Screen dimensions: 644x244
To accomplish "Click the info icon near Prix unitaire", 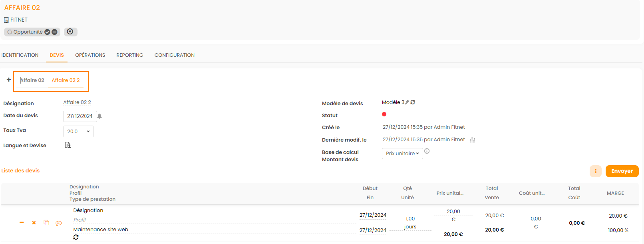I will tap(427, 151).
